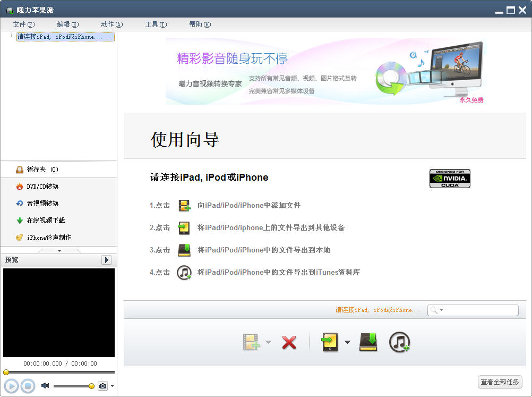Open add-files dropdown arrow in toolbar
The height and width of the screenshot is (397, 532).
[x=268, y=342]
